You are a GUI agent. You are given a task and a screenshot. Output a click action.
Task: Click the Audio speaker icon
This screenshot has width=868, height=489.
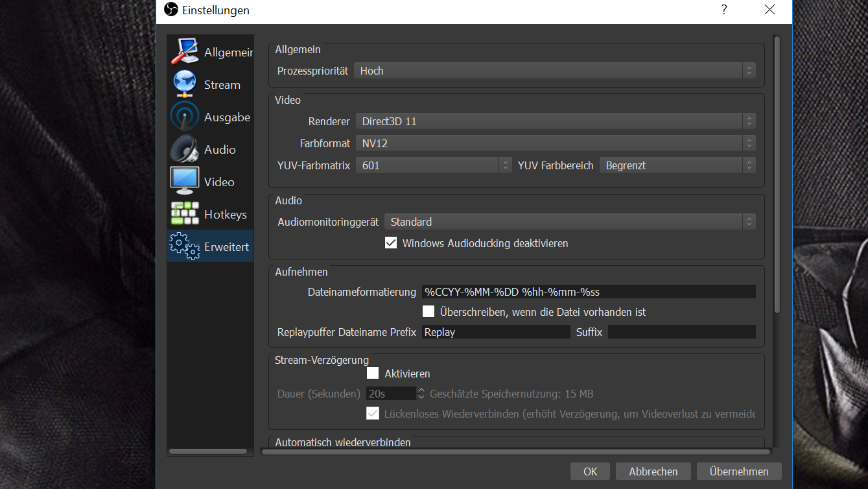tap(185, 149)
